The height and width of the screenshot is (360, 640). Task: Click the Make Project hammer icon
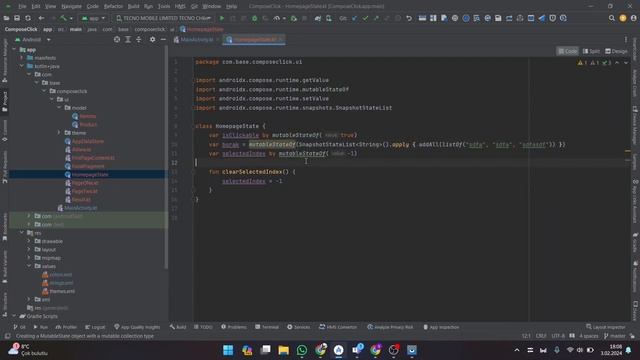[63, 18]
